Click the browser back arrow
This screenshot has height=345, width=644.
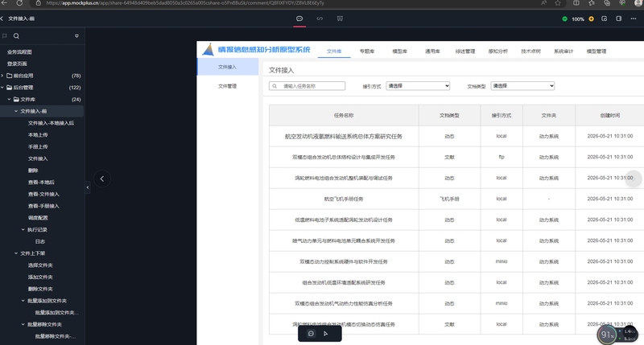click(4, 3)
